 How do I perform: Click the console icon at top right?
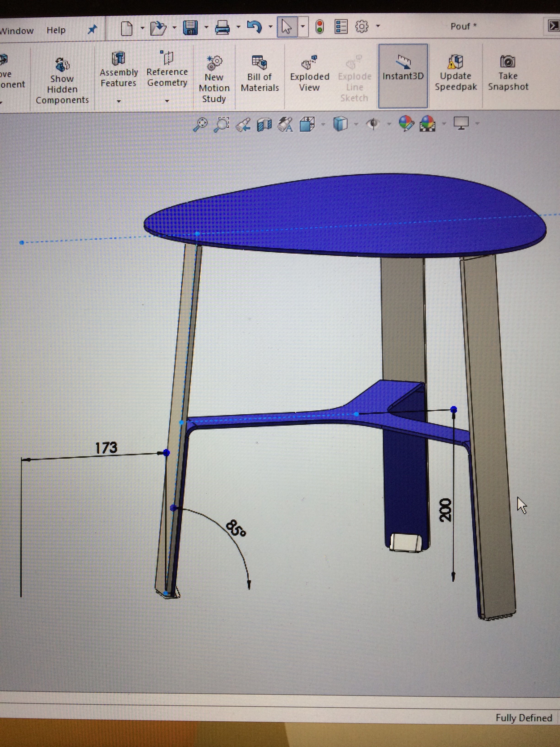[x=553, y=26]
